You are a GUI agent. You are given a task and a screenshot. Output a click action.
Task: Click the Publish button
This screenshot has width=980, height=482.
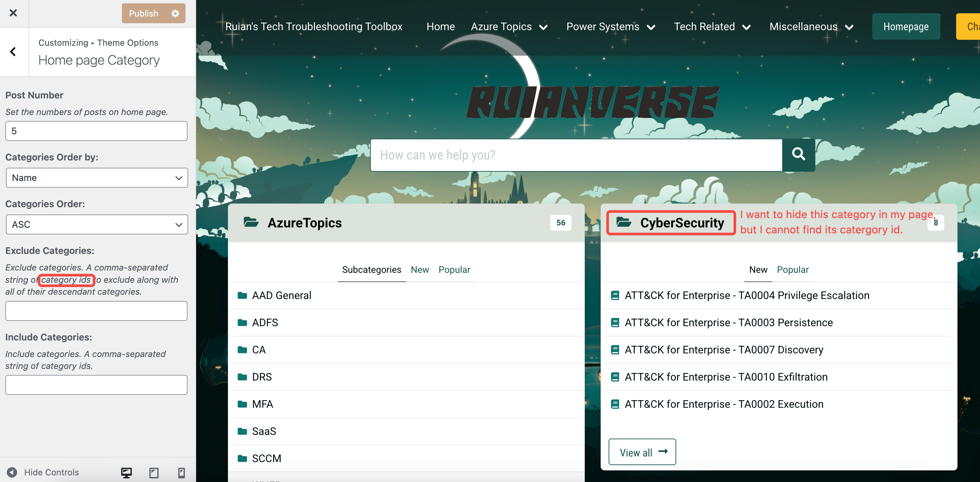(x=143, y=13)
